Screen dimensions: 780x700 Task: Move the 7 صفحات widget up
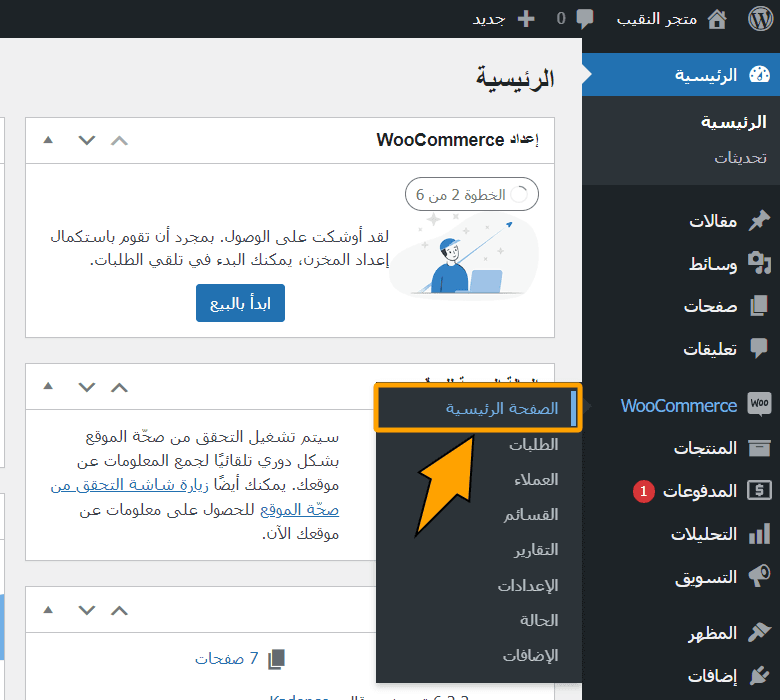(x=119, y=610)
